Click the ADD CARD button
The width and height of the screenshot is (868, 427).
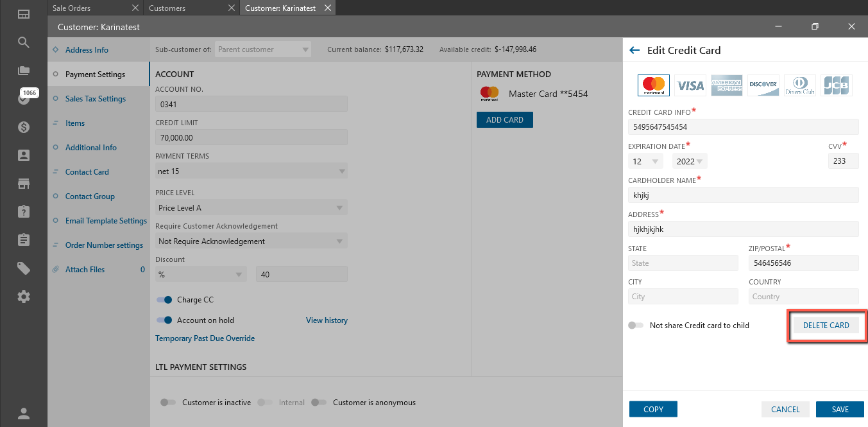[505, 119]
